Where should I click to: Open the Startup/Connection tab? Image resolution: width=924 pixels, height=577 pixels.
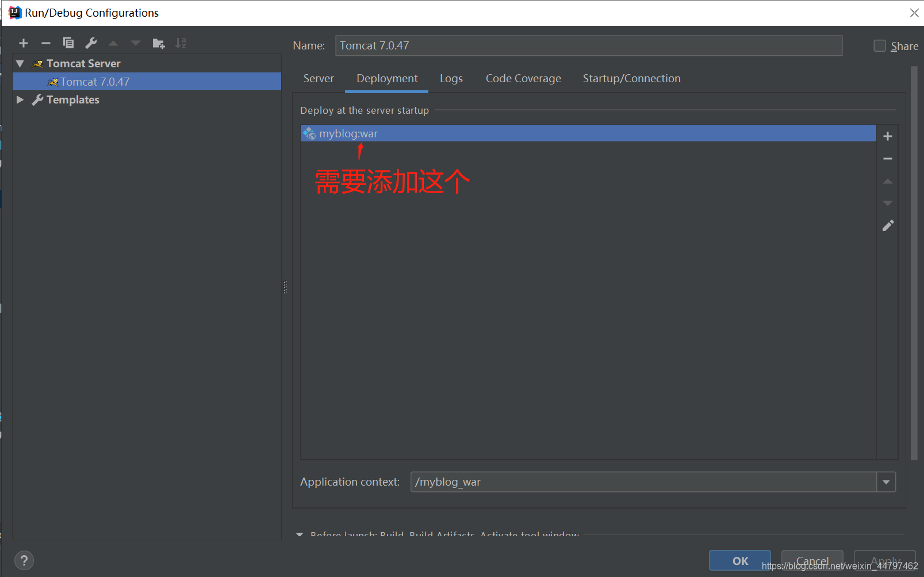coord(631,78)
